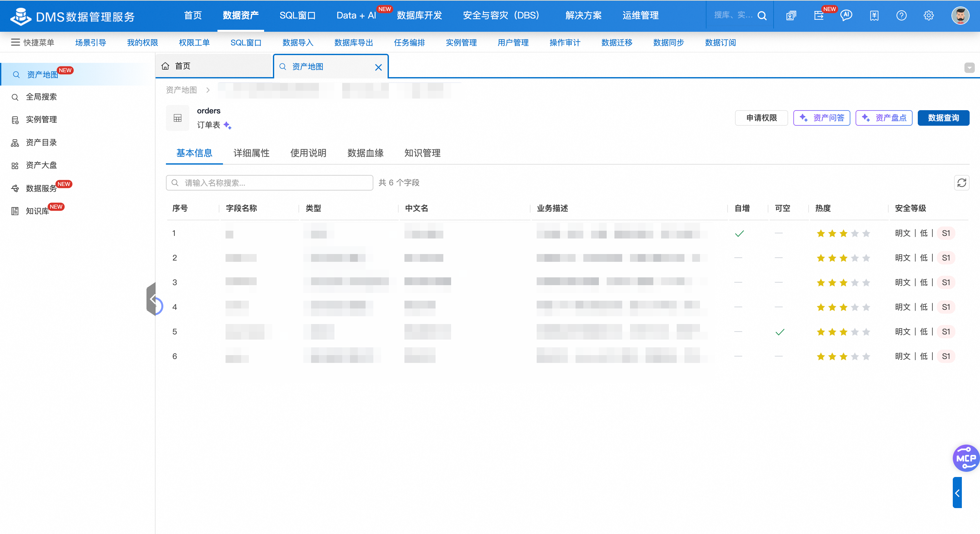Click the 快捷菜单 hamburger menu
The height and width of the screenshot is (534, 980).
(x=15, y=42)
